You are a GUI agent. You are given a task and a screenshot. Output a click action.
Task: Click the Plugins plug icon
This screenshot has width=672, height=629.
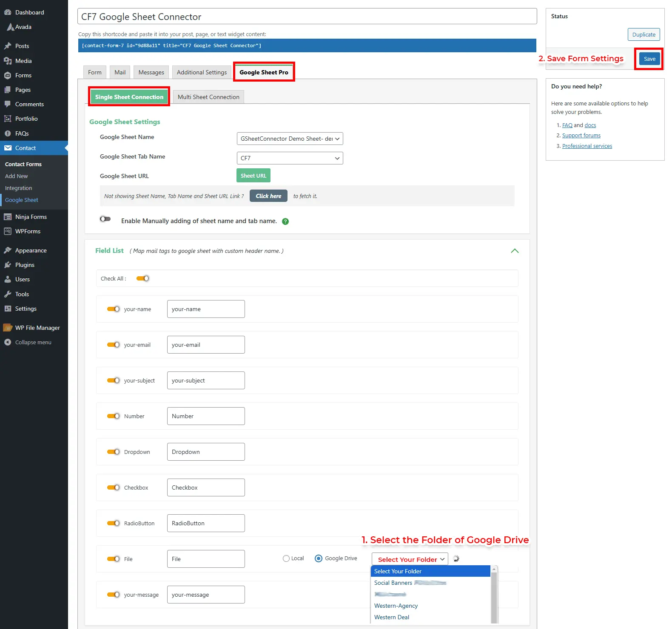pyautogui.click(x=8, y=265)
